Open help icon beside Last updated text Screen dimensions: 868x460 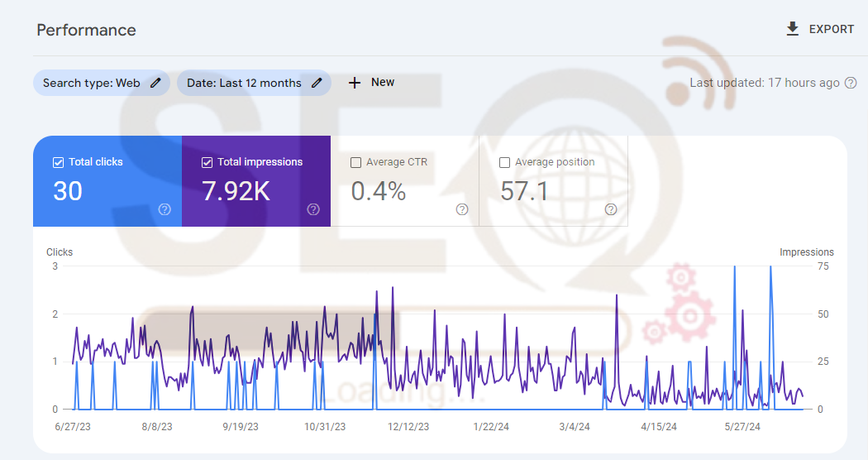[x=851, y=83]
